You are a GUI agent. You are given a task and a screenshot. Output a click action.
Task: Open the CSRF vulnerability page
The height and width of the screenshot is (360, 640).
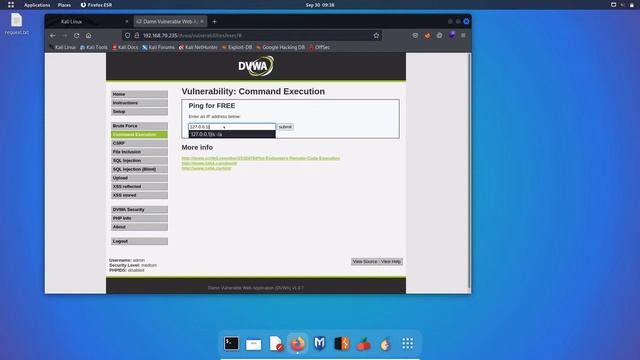coord(139,143)
